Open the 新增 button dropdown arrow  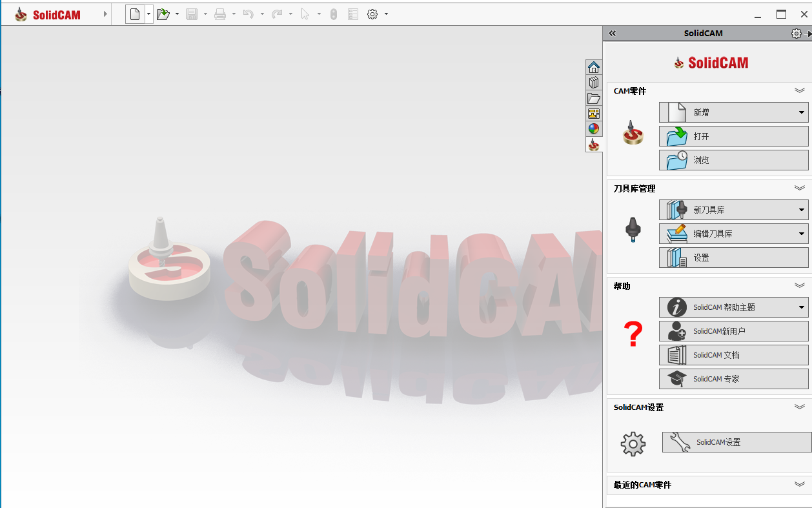pos(802,112)
